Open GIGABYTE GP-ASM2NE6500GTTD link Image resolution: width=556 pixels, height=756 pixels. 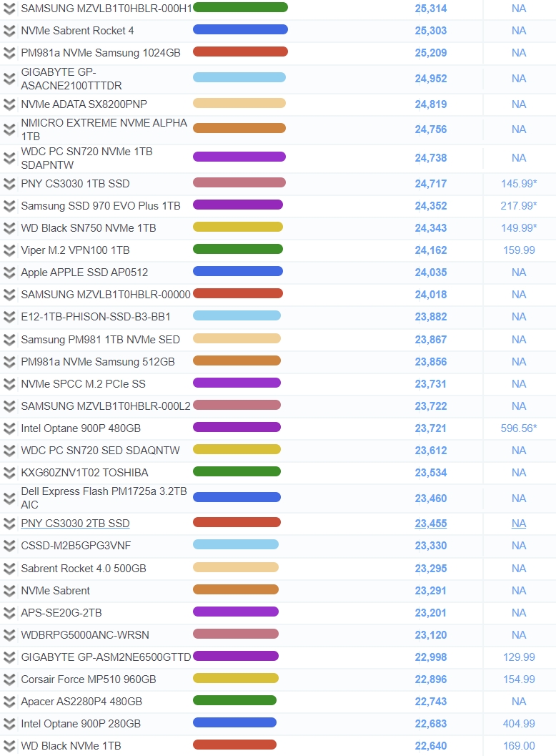click(106, 657)
